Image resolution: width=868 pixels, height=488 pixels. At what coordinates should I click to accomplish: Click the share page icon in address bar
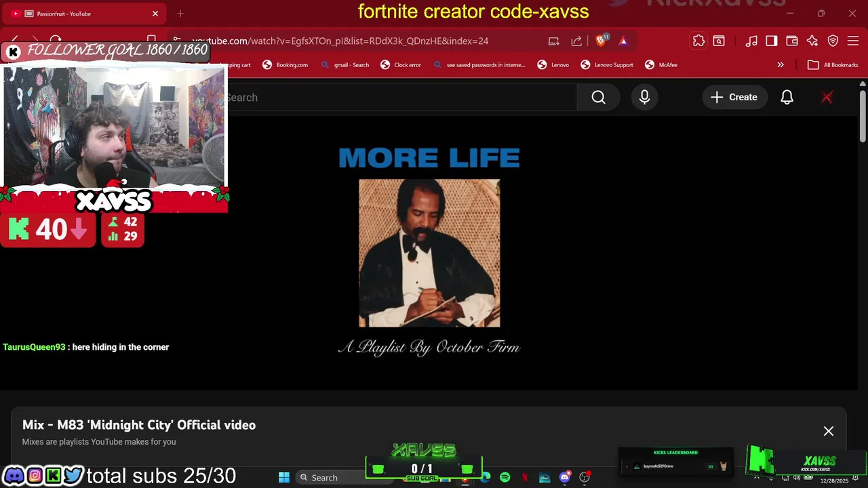(576, 41)
